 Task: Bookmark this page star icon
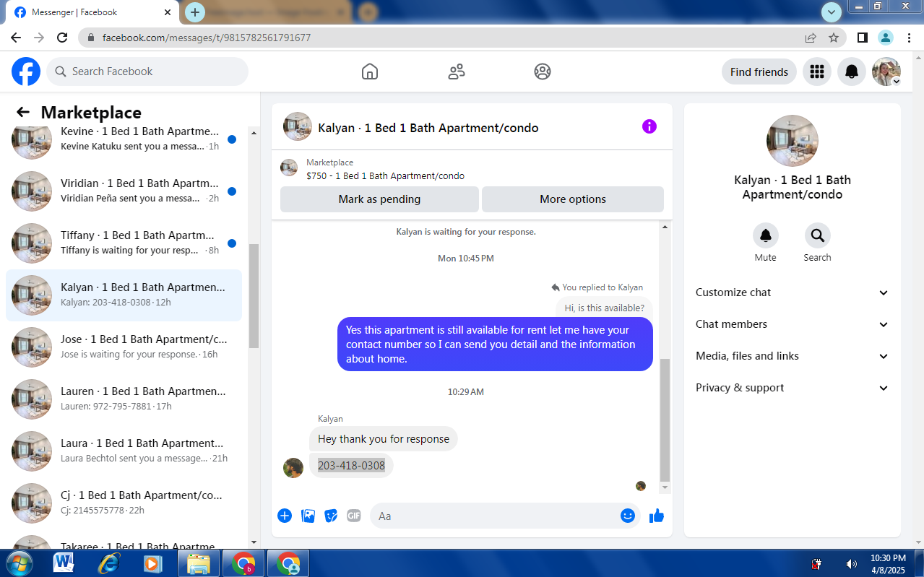click(x=834, y=38)
